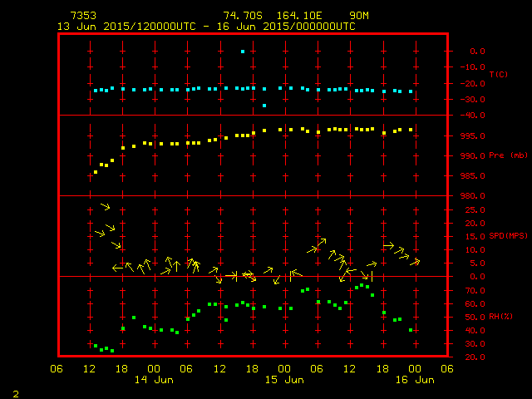
Task: Select the 90M elevation label
Action: coord(360,16)
